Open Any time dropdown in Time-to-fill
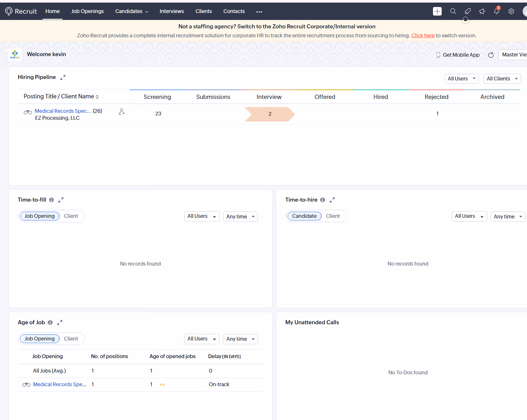Image resolution: width=527 pixels, height=420 pixels. [x=240, y=216]
